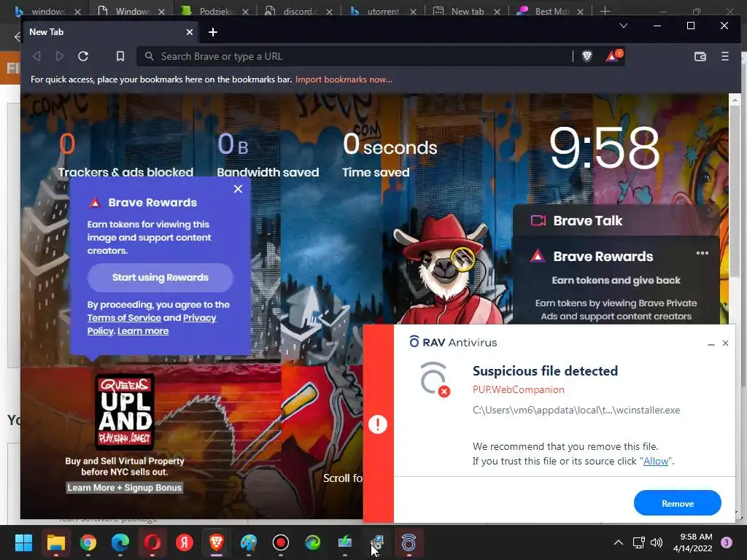This screenshot has width=747, height=560.
Task: Open the green swirl Edge Dev icon in taskbar
Action: pyautogui.click(x=313, y=542)
